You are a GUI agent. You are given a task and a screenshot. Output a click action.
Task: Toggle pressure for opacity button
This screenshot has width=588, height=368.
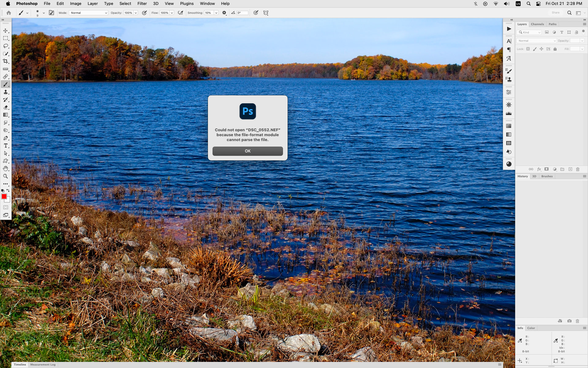coord(144,13)
